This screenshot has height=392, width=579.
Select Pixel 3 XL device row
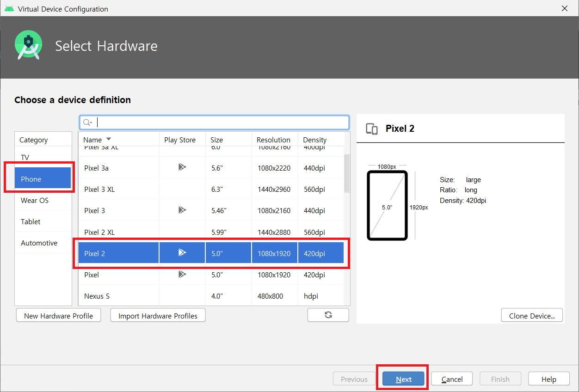click(x=211, y=189)
